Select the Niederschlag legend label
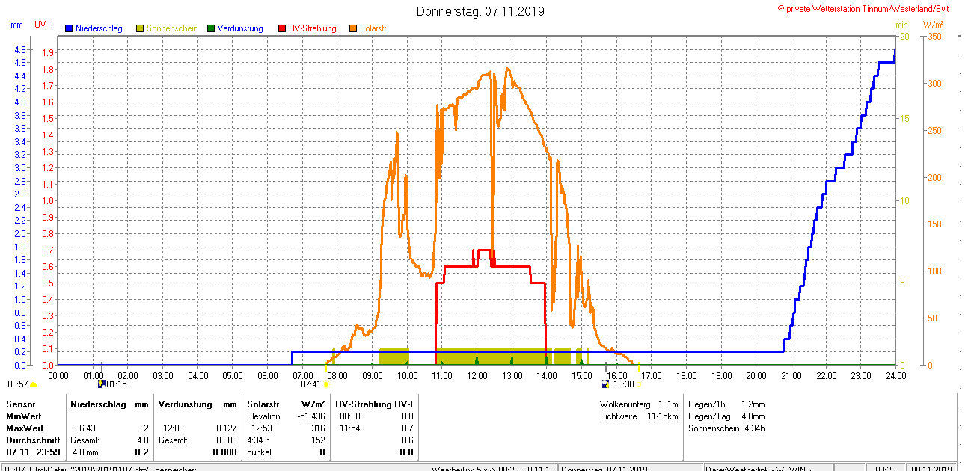Image resolution: width=980 pixels, height=471 pixels. [99, 28]
